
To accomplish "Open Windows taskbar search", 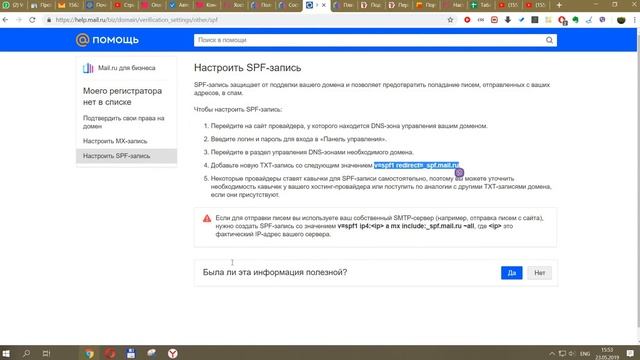I will (x=27, y=353).
